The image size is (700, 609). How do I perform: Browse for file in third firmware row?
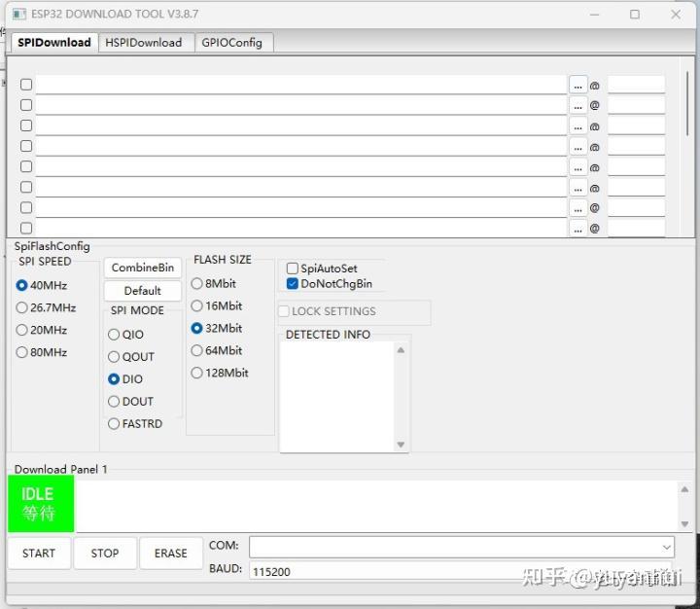pyautogui.click(x=577, y=126)
